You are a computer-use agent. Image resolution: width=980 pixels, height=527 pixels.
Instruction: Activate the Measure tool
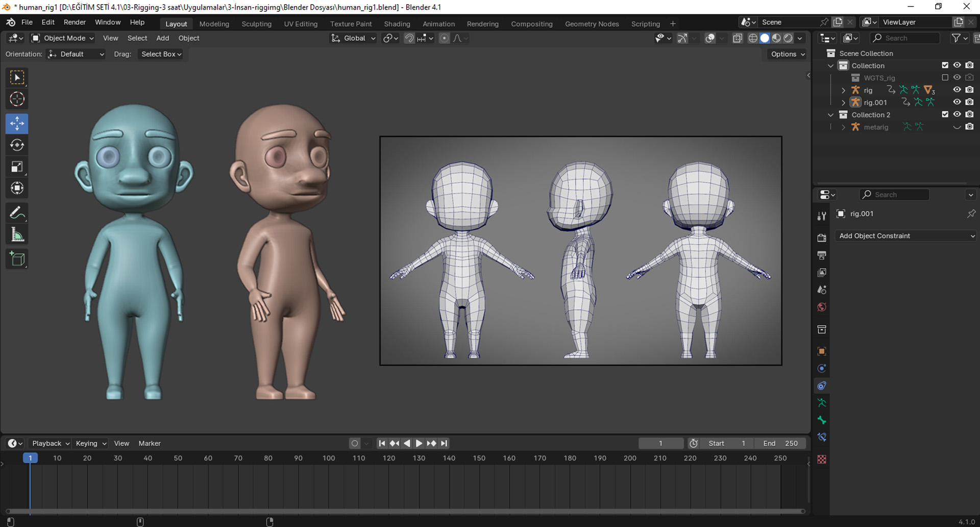tap(17, 234)
